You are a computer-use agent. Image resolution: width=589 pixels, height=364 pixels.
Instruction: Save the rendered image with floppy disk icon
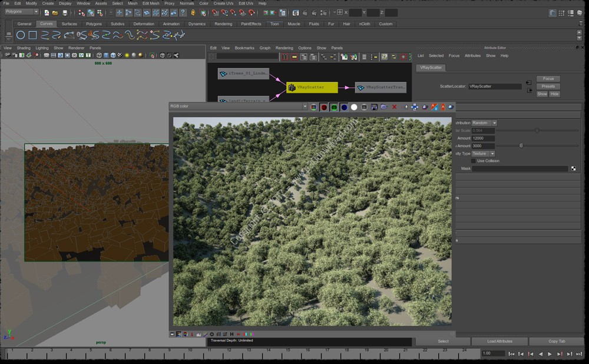pos(374,107)
